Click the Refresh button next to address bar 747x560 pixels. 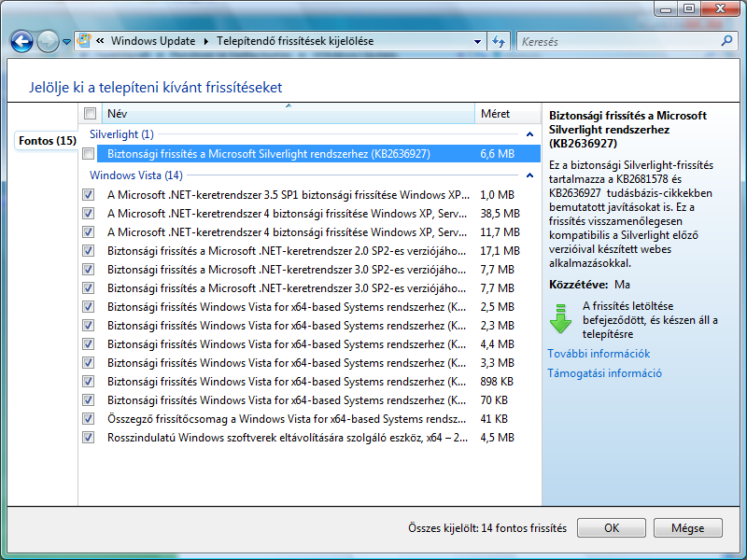[x=499, y=41]
